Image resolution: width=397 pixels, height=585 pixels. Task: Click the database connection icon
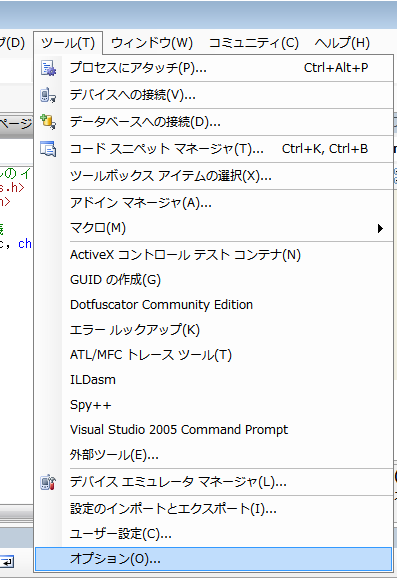[x=48, y=122]
